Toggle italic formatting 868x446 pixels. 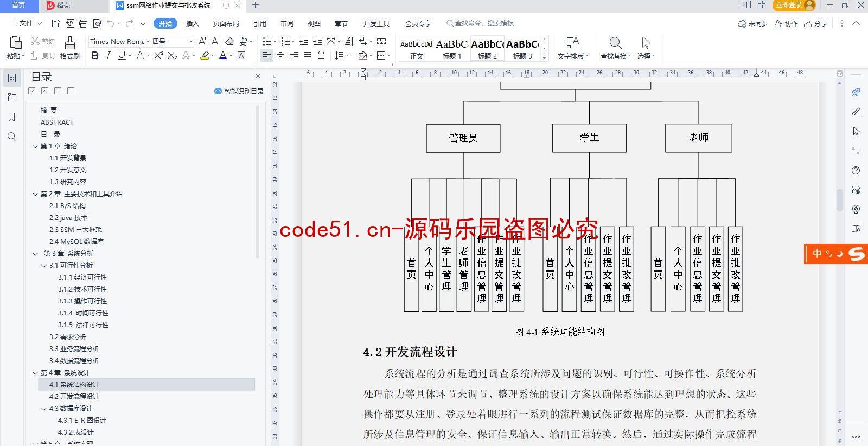tap(108, 55)
